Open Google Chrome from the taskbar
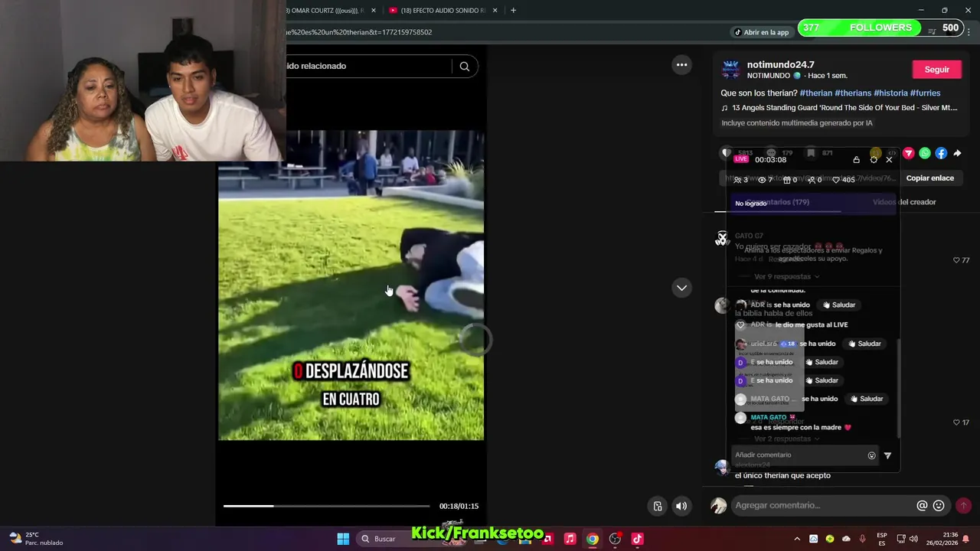The height and width of the screenshot is (551, 980). coord(592,539)
